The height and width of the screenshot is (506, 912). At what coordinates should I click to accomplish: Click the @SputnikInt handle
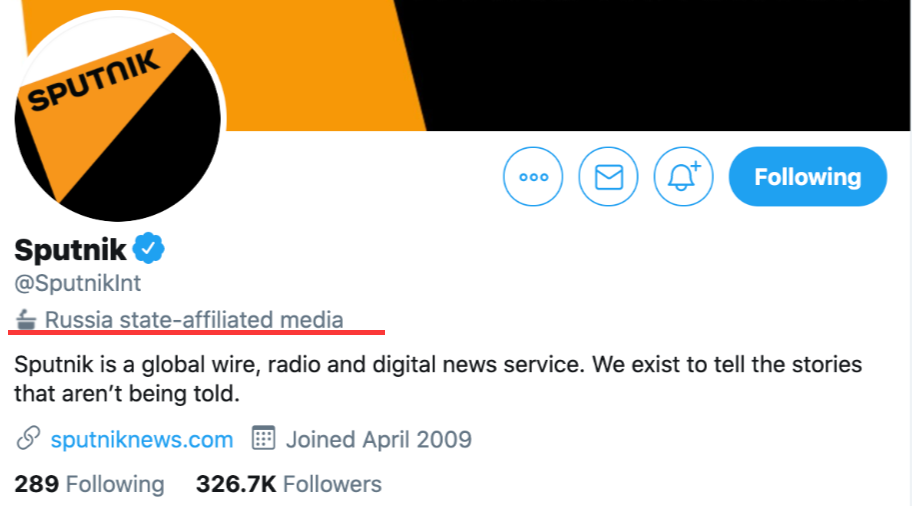[x=77, y=283]
